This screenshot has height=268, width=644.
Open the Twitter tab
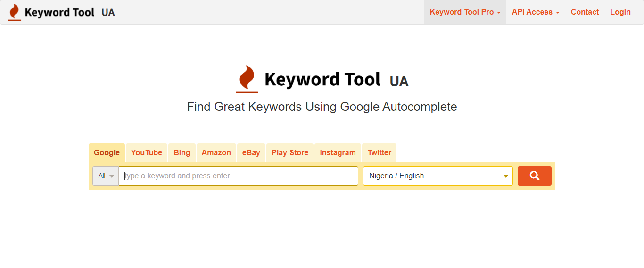pos(380,153)
